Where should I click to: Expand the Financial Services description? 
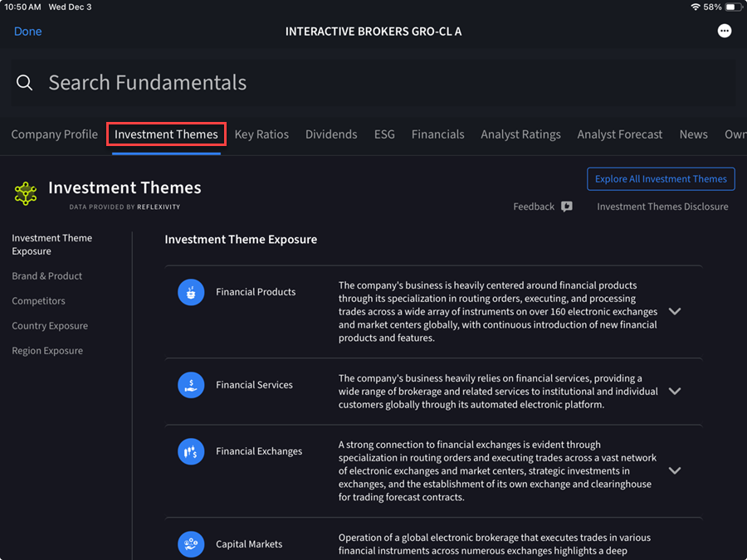[x=675, y=391]
